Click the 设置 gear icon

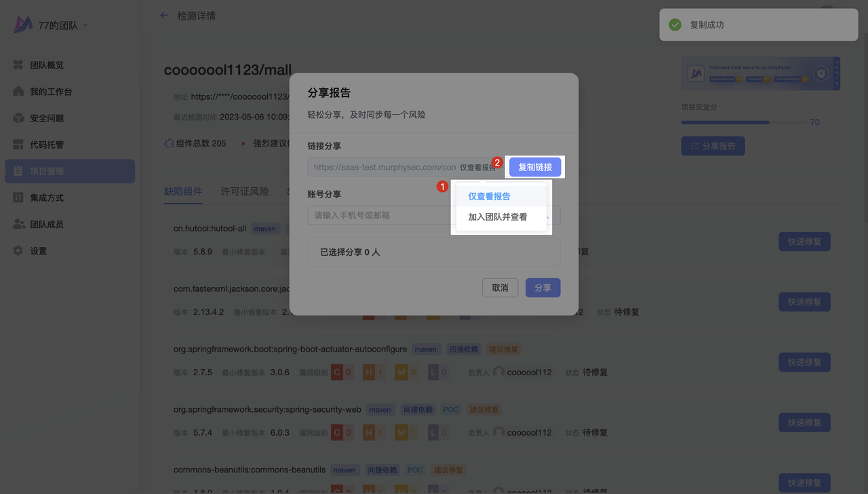[18, 251]
